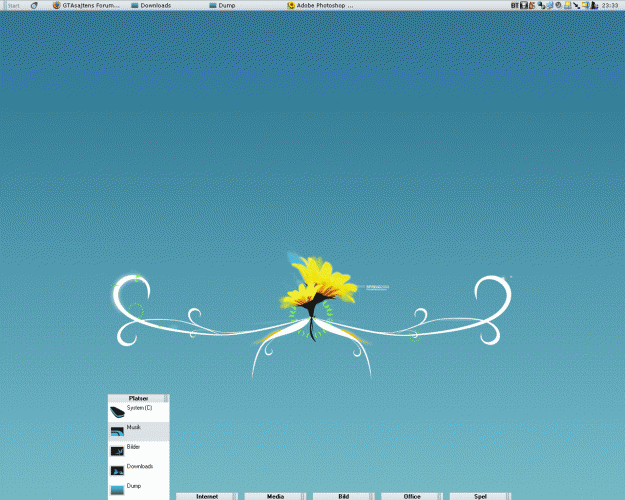The width and height of the screenshot is (625, 500).
Task: Open Dump folder in Platser panel
Action: tap(117, 488)
